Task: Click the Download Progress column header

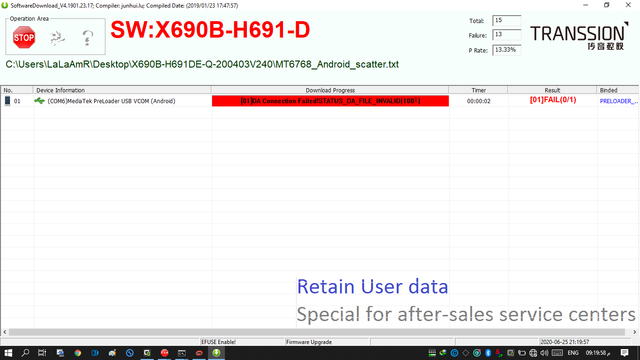Action: pyautogui.click(x=330, y=90)
